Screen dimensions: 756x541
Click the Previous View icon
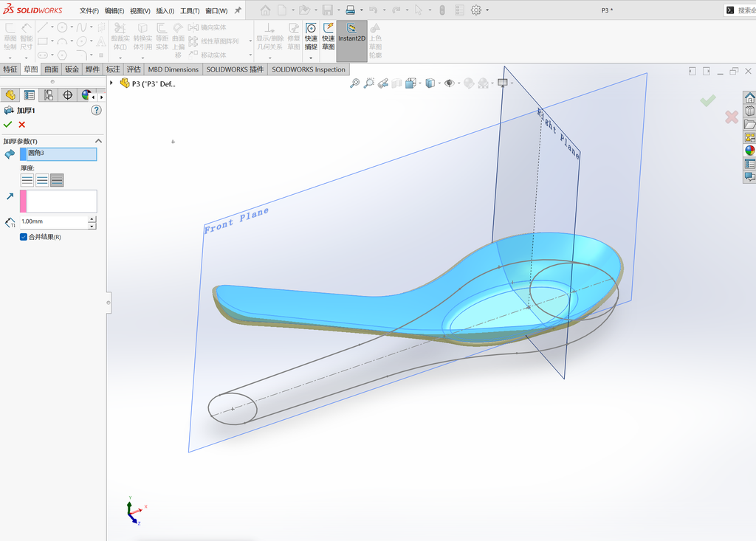coord(383,83)
